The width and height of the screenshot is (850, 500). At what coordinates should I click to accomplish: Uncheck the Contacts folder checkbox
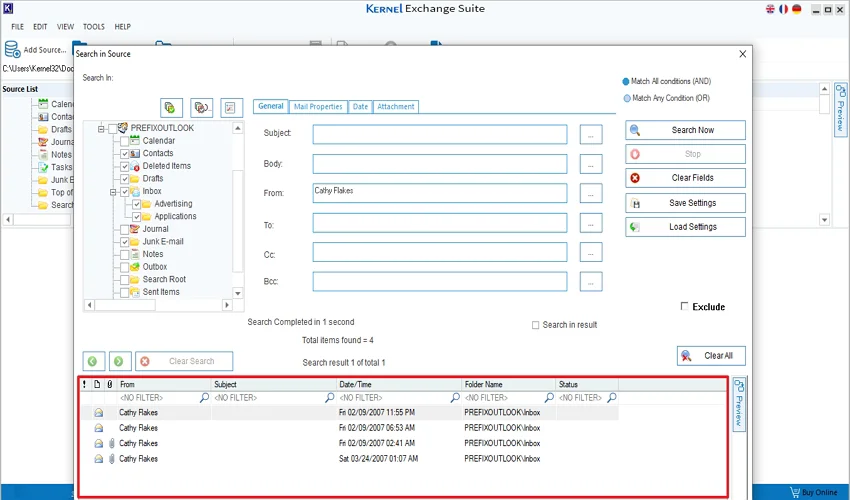tap(125, 153)
